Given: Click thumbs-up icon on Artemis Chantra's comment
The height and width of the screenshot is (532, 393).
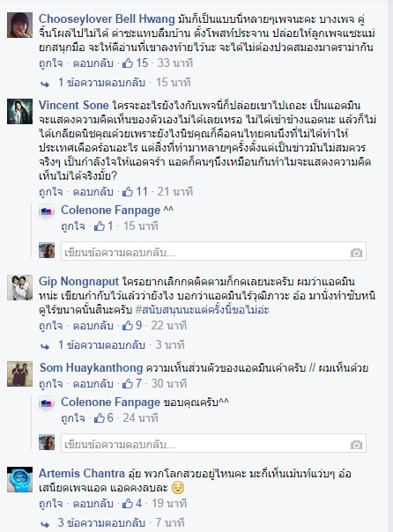Looking at the screenshot, I should (x=128, y=503).
